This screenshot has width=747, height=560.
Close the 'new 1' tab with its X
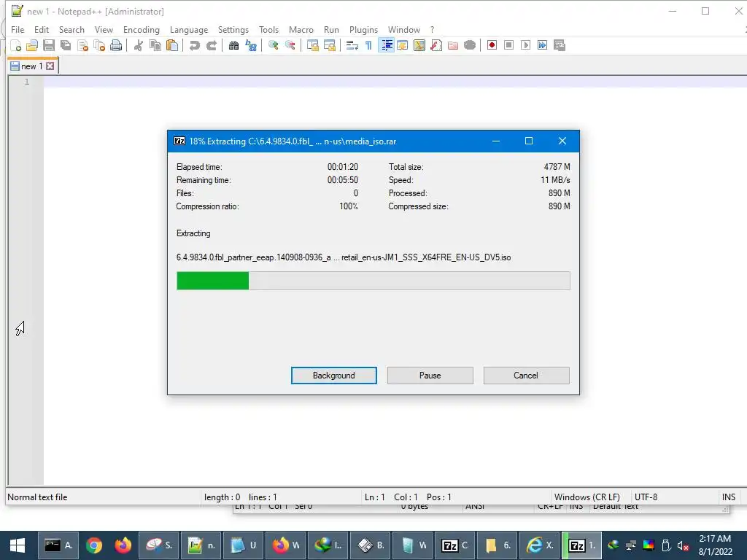[50, 66]
